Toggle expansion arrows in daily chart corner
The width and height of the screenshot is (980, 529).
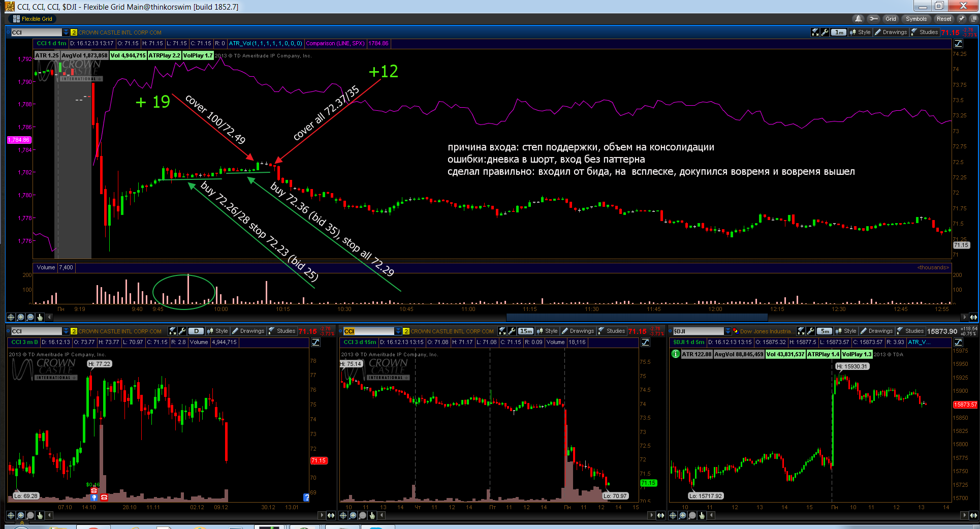click(x=331, y=515)
